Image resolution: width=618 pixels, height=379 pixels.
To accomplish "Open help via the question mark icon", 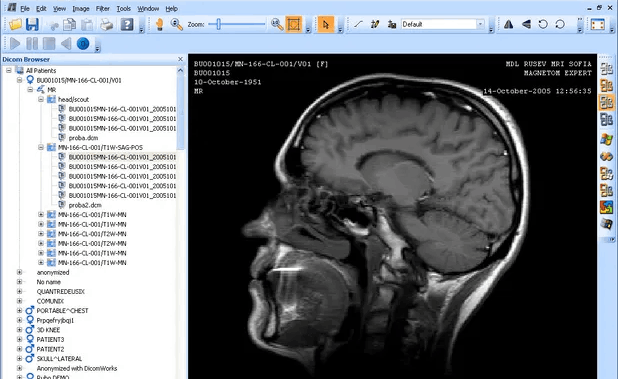I will pyautogui.click(x=127, y=24).
